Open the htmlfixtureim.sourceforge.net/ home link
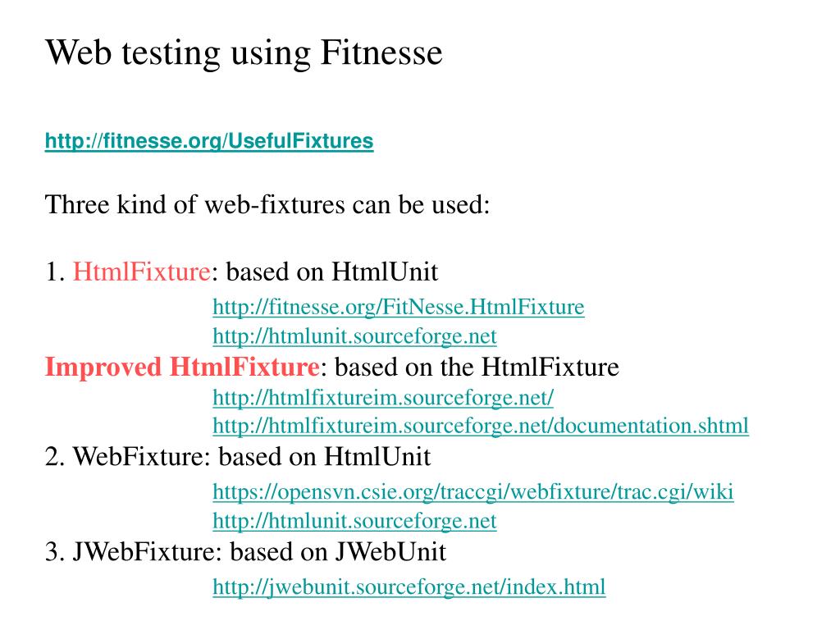The width and height of the screenshot is (840, 630). pos(383,398)
